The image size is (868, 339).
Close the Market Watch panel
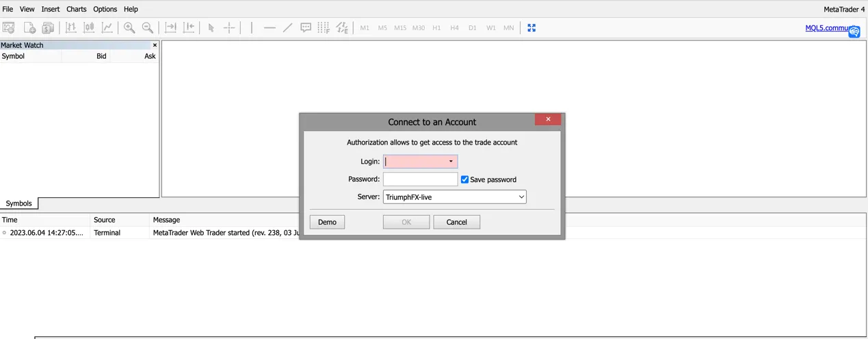(155, 45)
